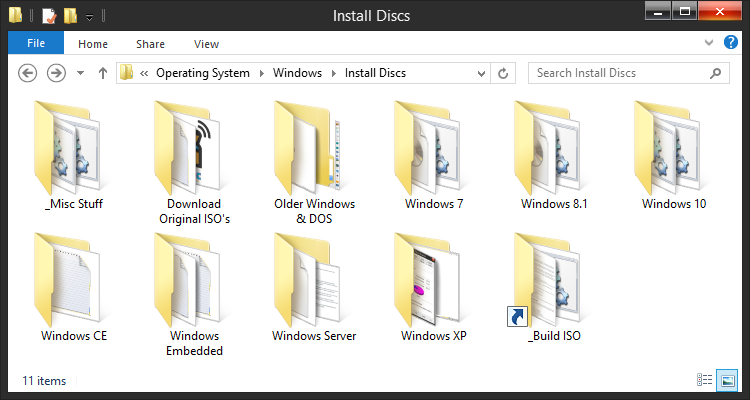Click the Download Original ISO's label
Viewport: 750px width, 400px height.
tap(194, 211)
